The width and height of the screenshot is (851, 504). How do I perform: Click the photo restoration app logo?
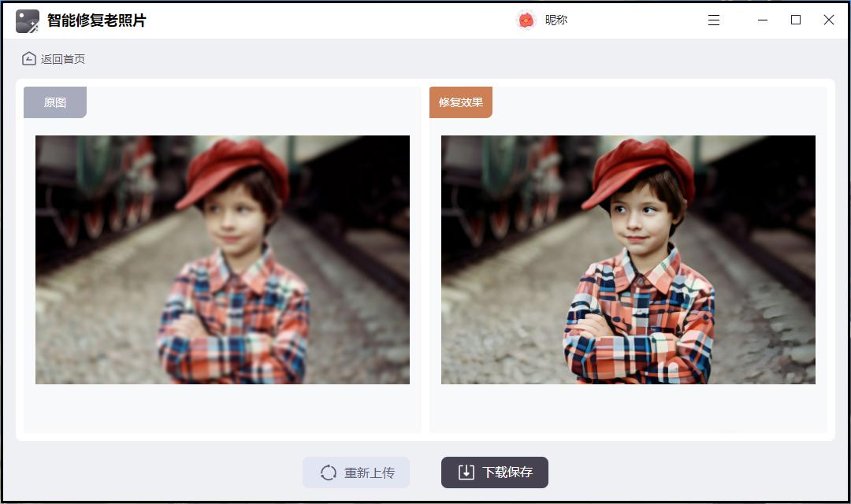pos(28,20)
